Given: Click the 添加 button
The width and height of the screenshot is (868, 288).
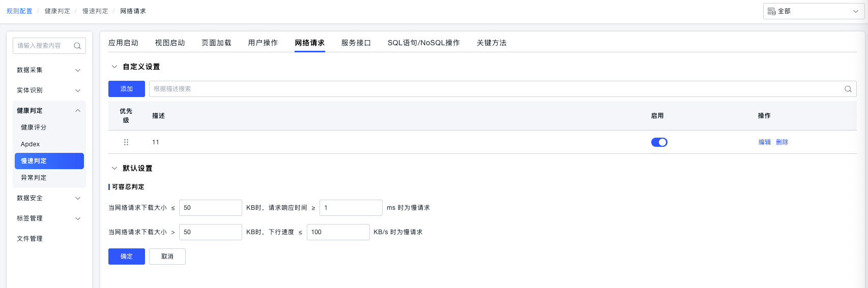Looking at the screenshot, I should (127, 89).
